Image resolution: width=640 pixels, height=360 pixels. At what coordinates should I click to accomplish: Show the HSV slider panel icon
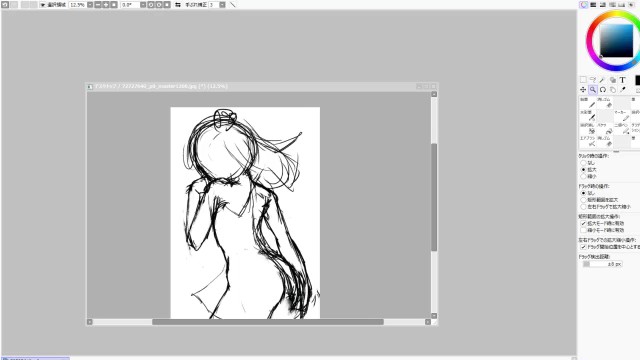pos(602,4)
